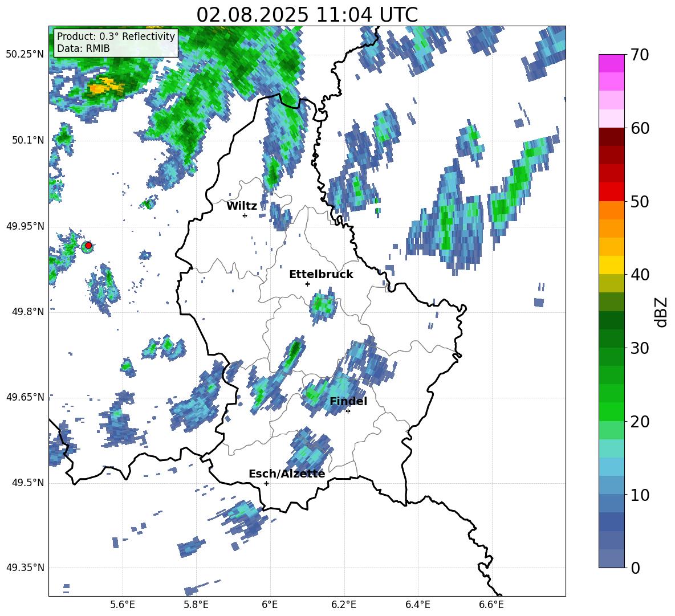Click the longitude label '5.6°E'
Screen dimensions: 675x616
[123, 605]
